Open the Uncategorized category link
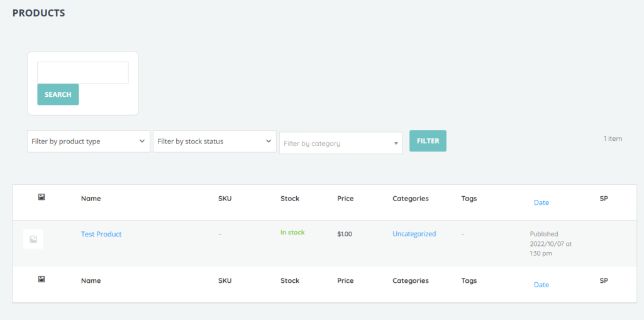 point(414,234)
